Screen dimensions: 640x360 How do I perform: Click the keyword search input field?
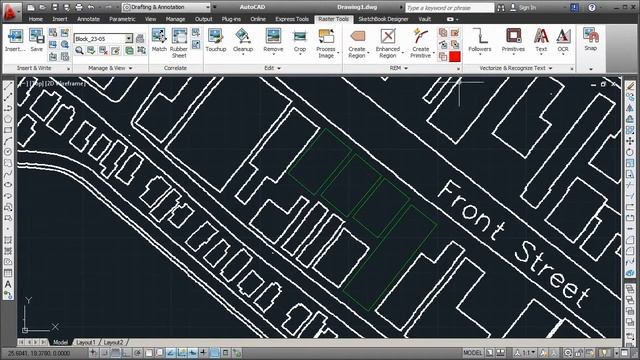click(450, 8)
